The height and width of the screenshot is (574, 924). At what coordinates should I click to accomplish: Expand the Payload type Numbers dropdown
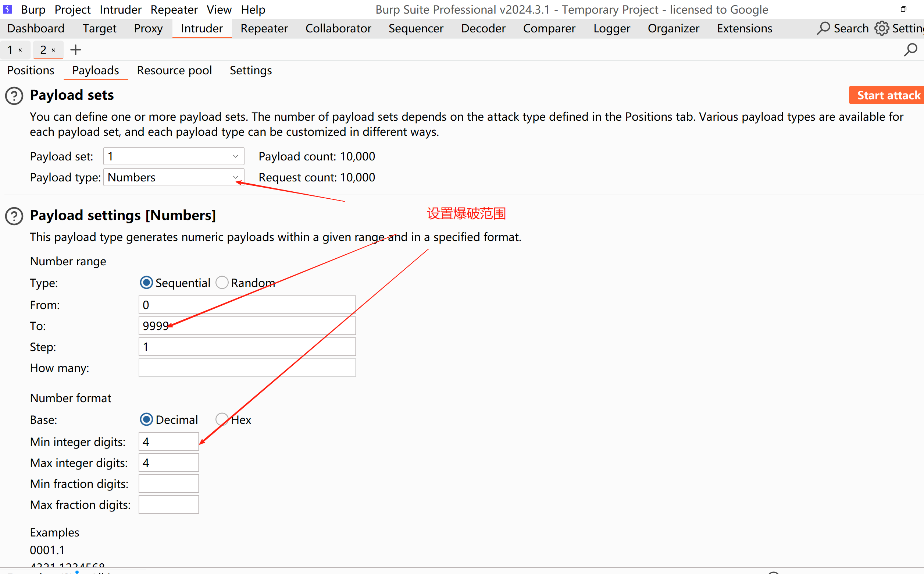173,177
